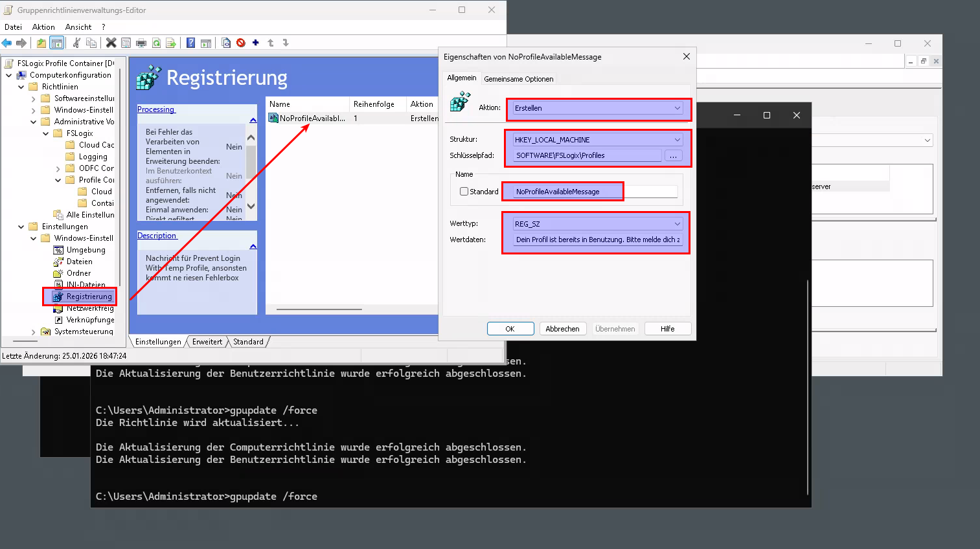Open the Verknüpfungen tree node
Screen dimensions: 980x549
(x=90, y=320)
